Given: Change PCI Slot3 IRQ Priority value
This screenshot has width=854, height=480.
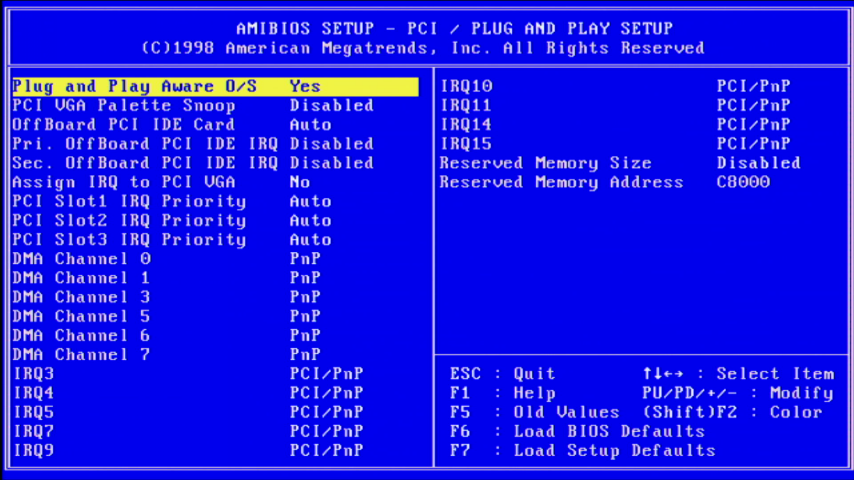Looking at the screenshot, I should click(310, 240).
